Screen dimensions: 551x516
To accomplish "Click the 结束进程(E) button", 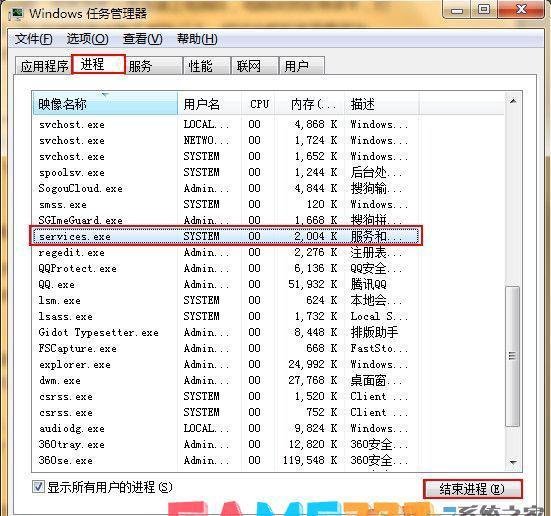I will [473, 489].
